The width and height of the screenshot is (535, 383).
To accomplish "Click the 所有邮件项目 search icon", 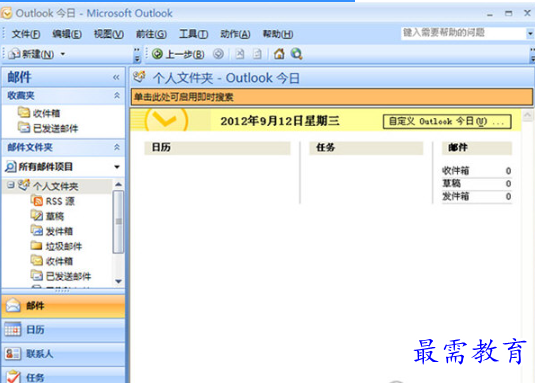I will pos(11,167).
